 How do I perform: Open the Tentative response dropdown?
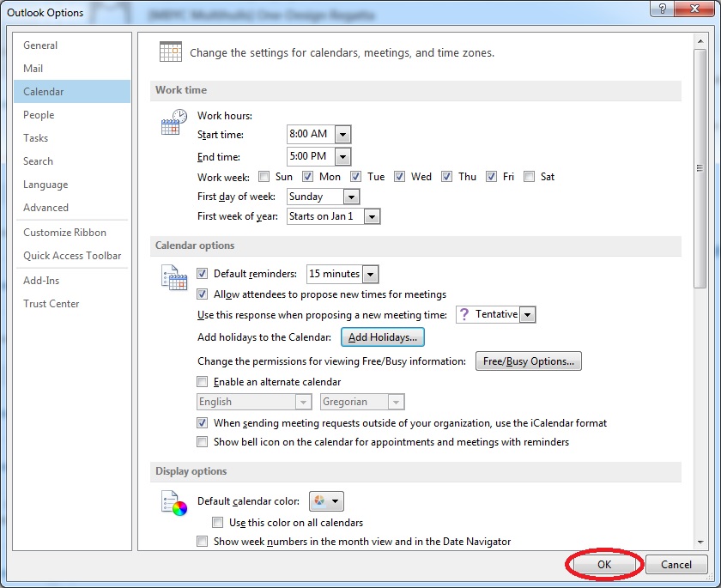528,315
